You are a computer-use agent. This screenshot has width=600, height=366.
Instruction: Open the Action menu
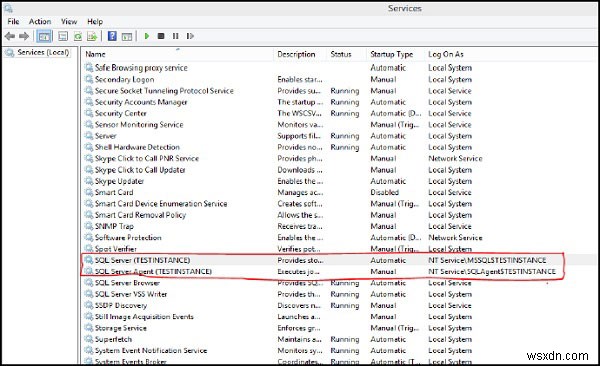click(40, 22)
